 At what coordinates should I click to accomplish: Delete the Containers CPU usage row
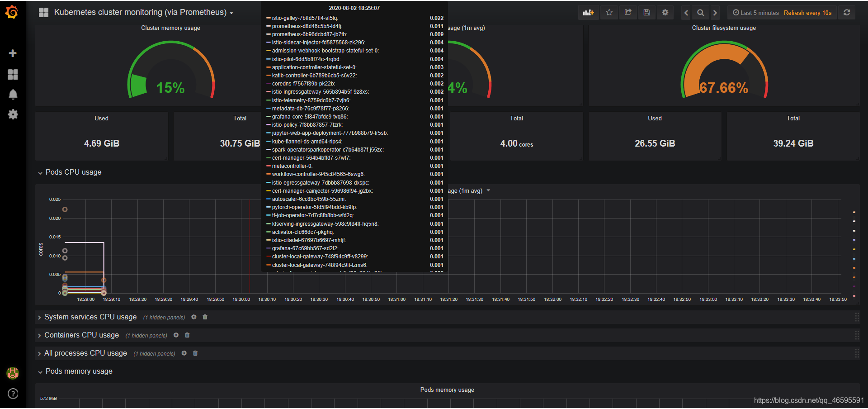point(187,335)
